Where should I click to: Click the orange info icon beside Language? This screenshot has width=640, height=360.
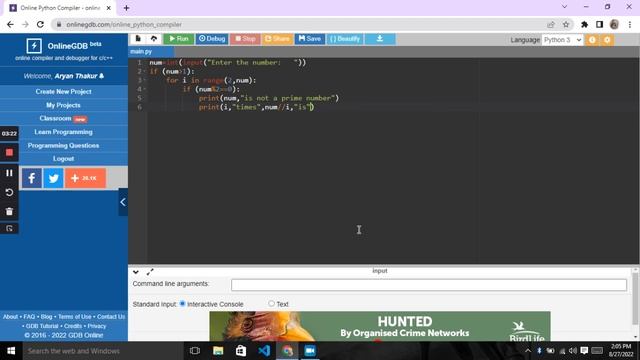(592, 40)
